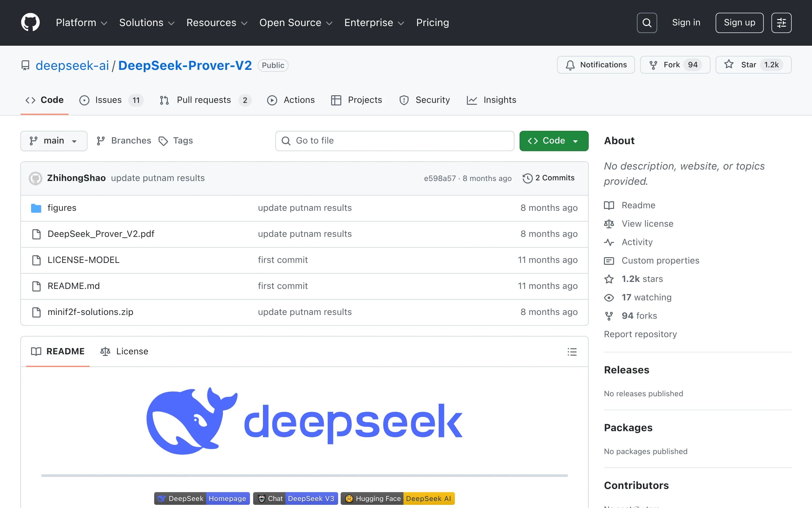Switch to the Projects tab
Viewport: 812px width, 508px height.
point(356,100)
